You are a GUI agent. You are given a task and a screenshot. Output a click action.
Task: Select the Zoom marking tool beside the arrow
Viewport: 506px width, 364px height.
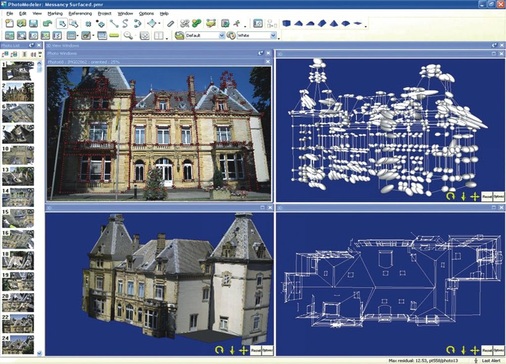(74, 23)
